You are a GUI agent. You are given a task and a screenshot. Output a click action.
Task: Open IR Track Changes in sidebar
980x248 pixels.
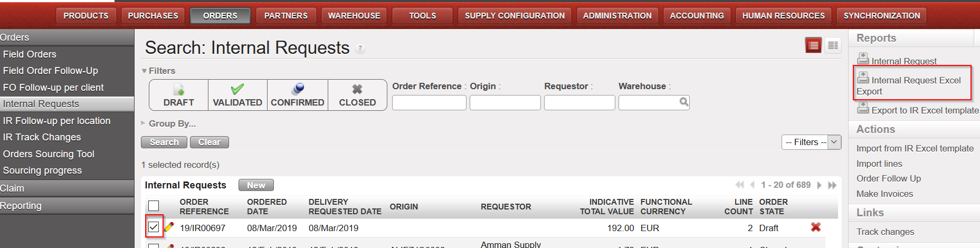click(67, 137)
